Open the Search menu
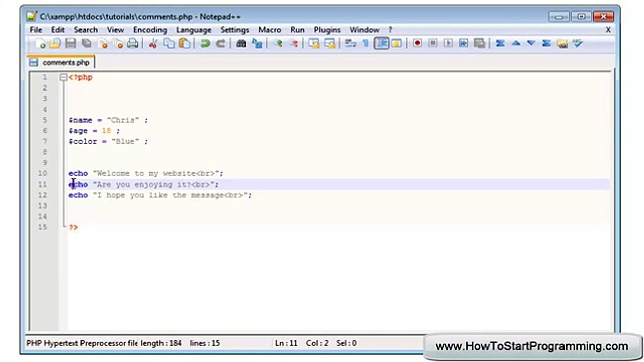The height and width of the screenshot is (362, 644). (x=86, y=30)
